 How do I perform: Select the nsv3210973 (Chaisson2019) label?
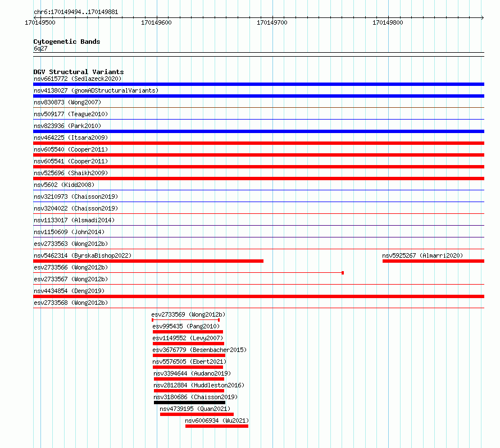pos(76,196)
